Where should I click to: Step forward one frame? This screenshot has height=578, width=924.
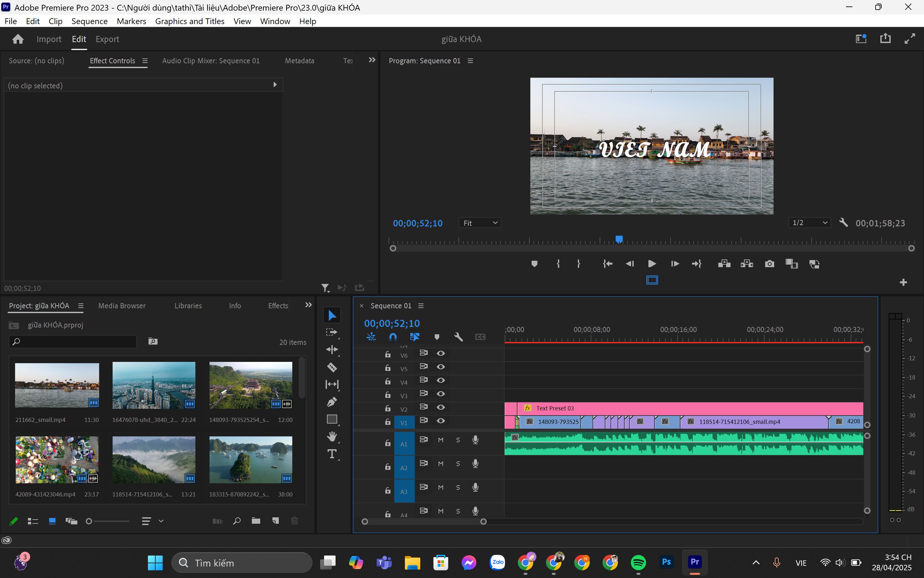pos(675,264)
